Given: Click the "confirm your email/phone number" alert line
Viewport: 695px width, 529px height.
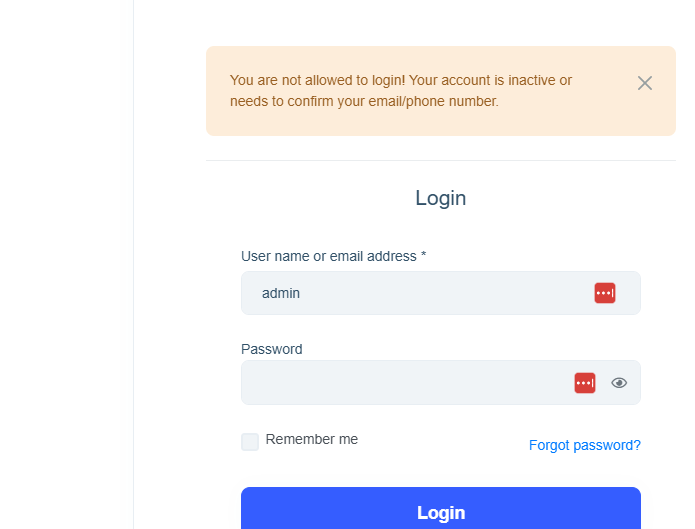Looking at the screenshot, I should point(380,101).
